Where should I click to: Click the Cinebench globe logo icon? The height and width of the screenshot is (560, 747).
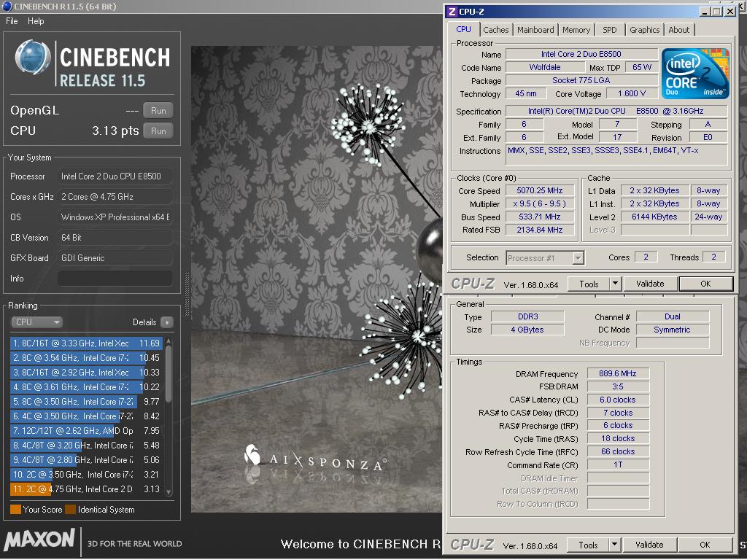click(32, 58)
